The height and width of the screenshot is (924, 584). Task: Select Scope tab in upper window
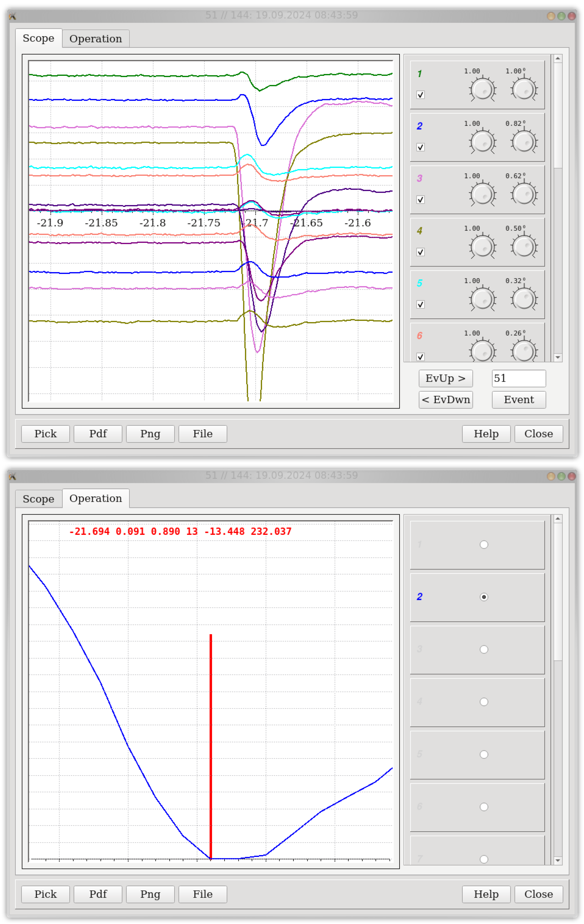(x=38, y=38)
